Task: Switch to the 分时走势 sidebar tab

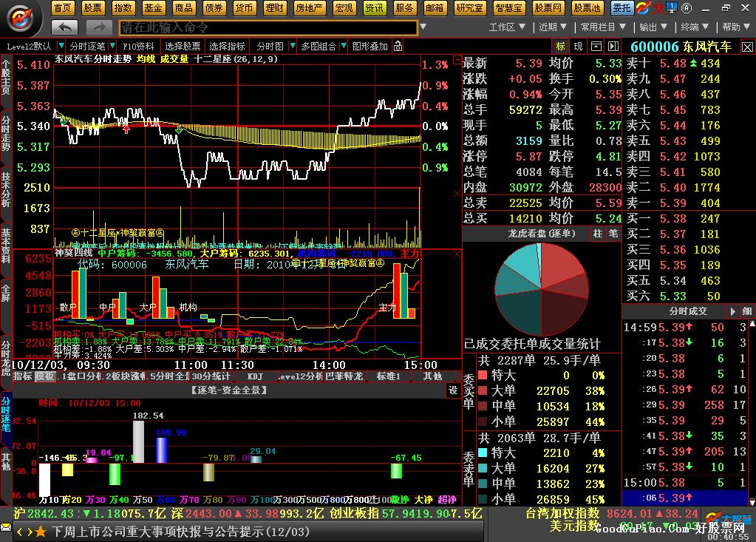Action: click(x=6, y=134)
